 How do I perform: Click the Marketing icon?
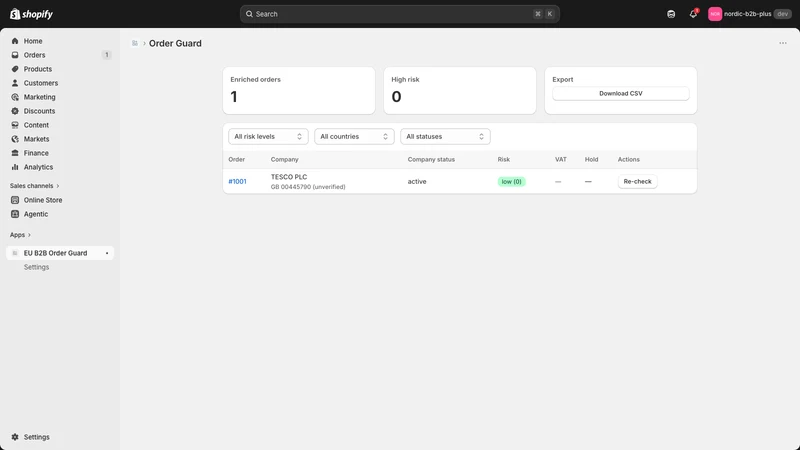point(15,97)
